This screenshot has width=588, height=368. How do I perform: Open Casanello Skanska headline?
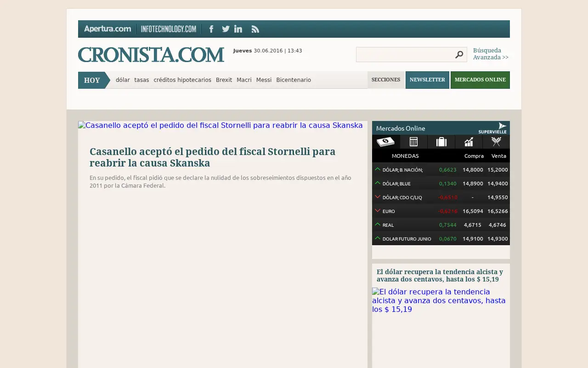click(212, 157)
